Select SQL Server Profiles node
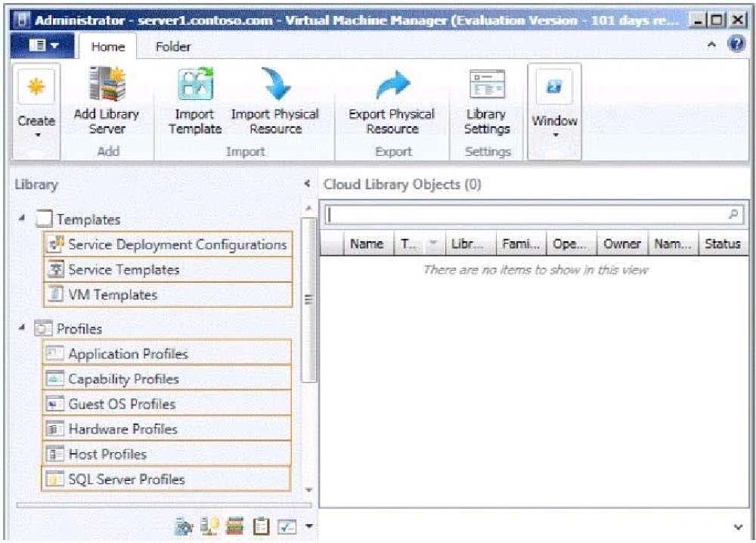 (x=167, y=479)
